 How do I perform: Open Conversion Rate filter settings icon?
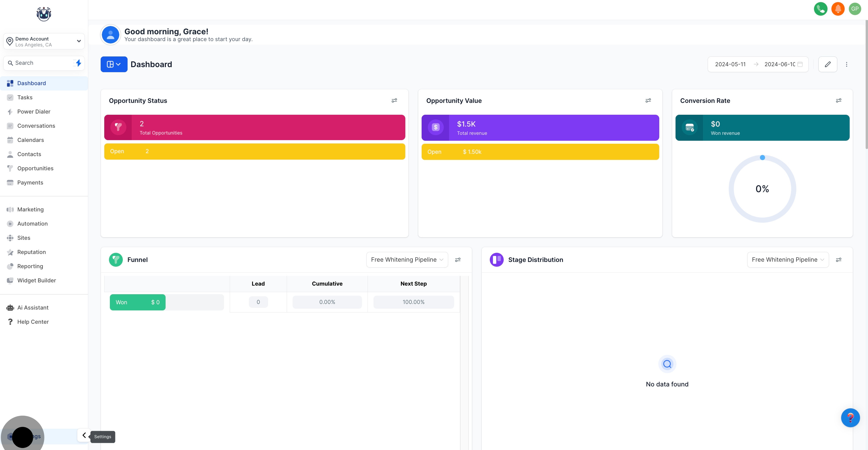[x=838, y=101]
